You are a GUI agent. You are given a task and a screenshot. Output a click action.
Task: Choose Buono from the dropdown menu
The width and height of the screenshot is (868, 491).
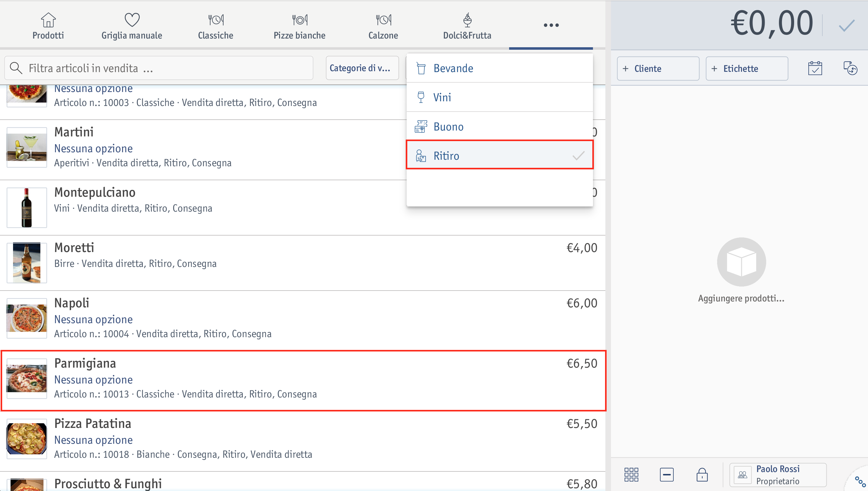click(x=500, y=126)
